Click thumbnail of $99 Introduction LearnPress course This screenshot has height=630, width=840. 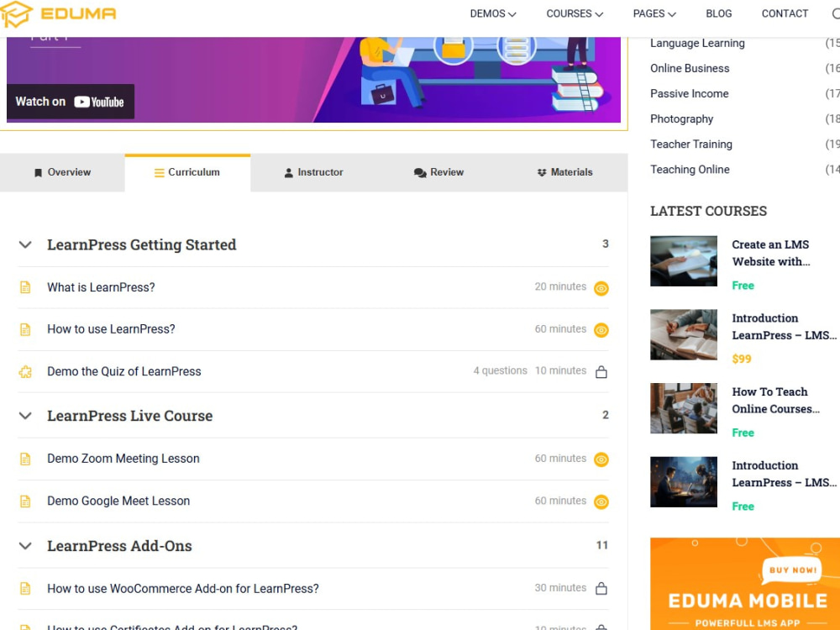684,334
